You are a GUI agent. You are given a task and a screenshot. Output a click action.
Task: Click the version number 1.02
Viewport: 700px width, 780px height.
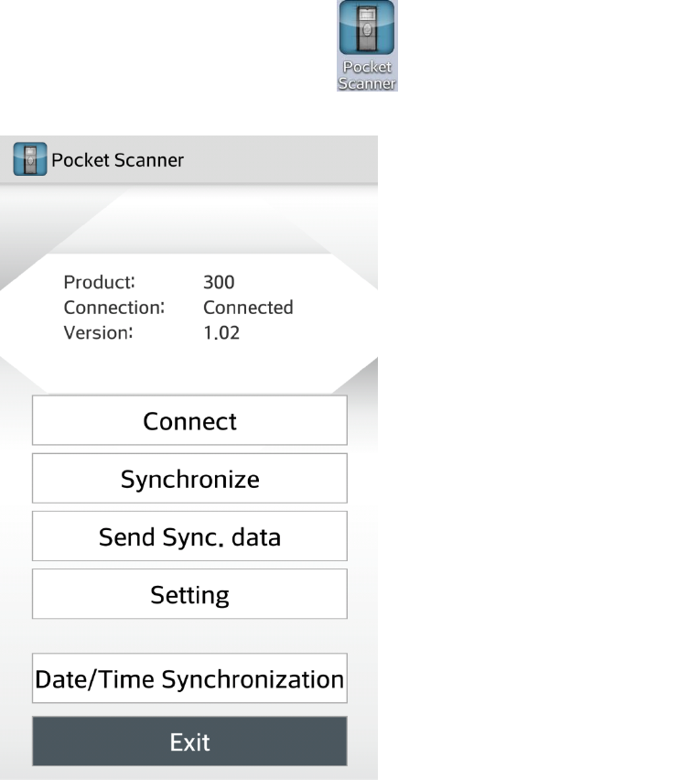click(221, 333)
